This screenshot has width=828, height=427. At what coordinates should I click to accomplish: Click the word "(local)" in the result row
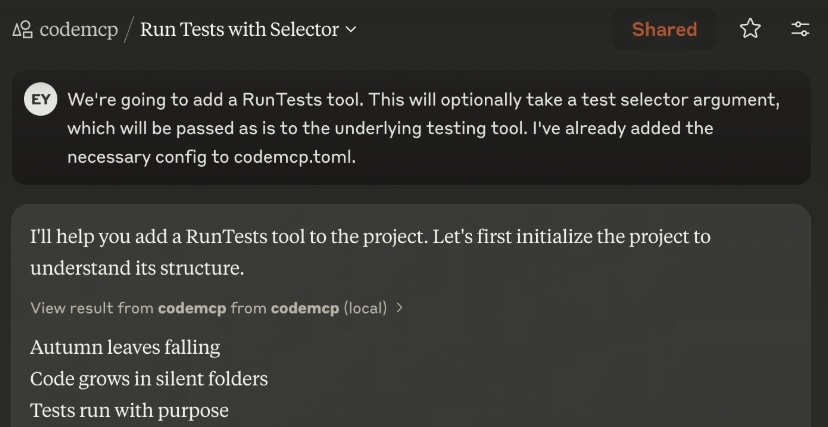click(x=365, y=308)
